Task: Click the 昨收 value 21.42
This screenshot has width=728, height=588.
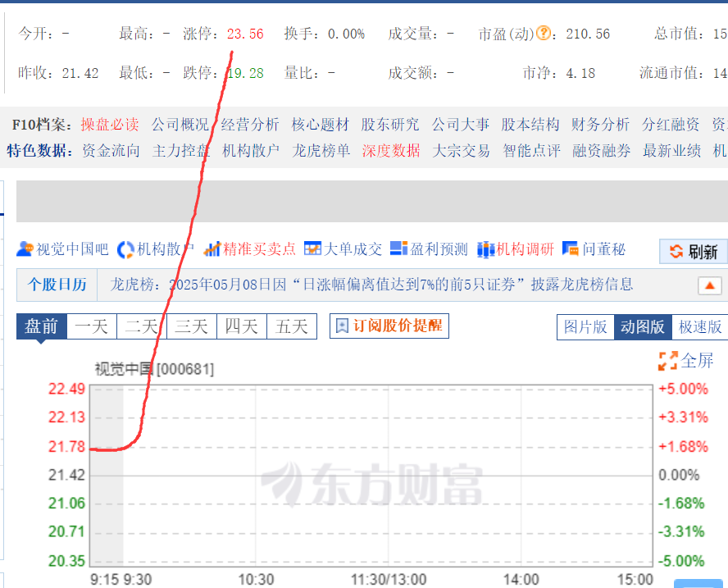Action: pos(80,73)
